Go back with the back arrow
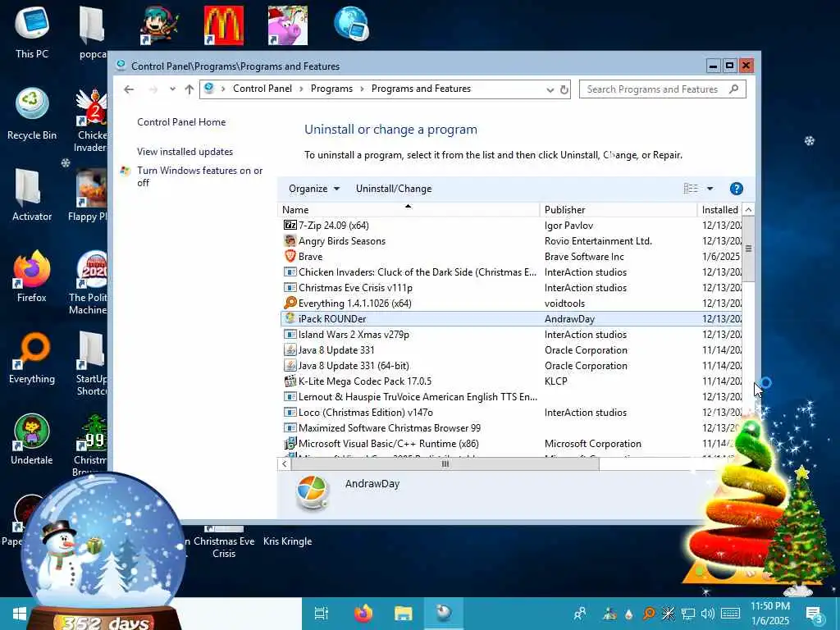The width and height of the screenshot is (840, 630). [129, 89]
